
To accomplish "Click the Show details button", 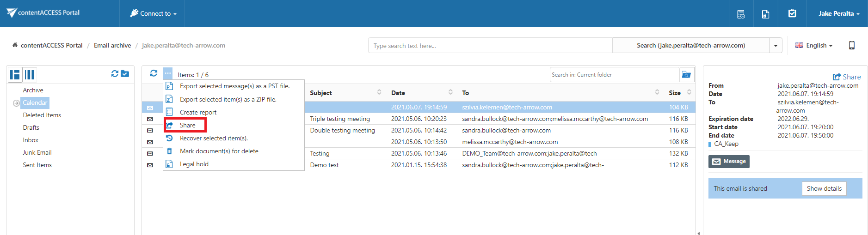I will 824,188.
